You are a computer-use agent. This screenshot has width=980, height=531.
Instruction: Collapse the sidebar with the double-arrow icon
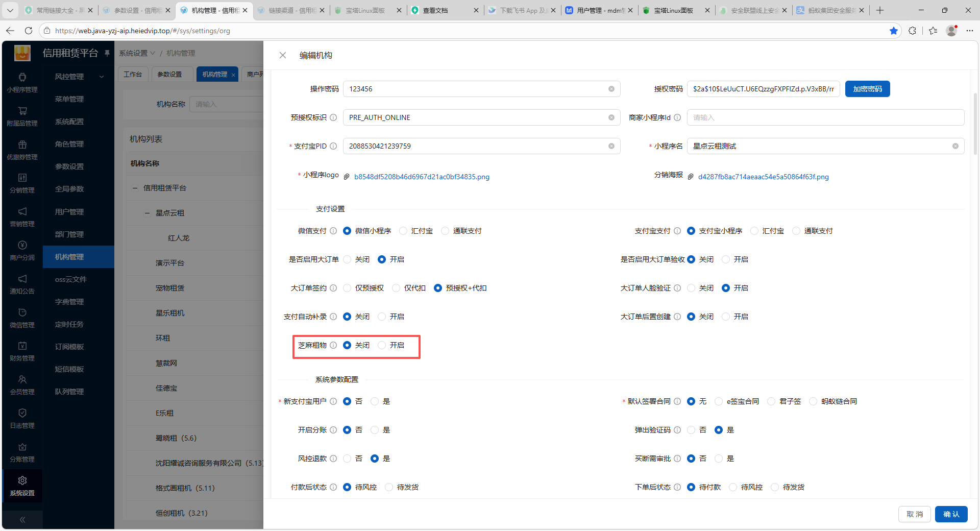click(x=22, y=520)
